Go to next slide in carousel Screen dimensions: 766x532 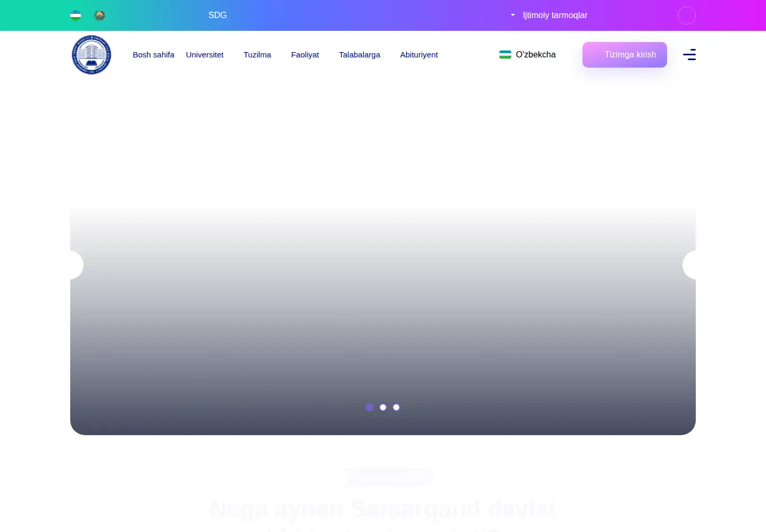[689, 265]
